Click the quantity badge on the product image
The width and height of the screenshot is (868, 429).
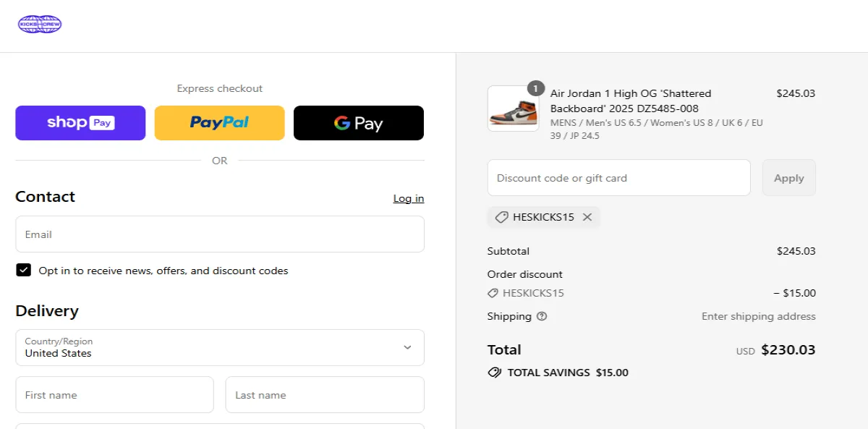[535, 88]
